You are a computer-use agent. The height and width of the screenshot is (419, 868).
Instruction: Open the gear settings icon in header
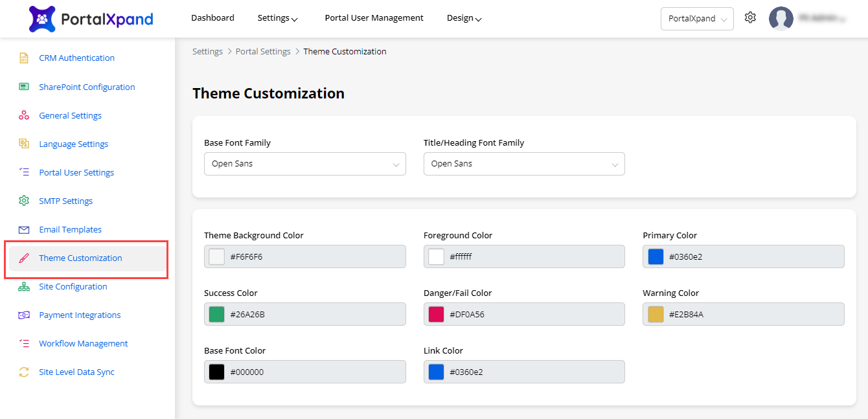click(750, 18)
